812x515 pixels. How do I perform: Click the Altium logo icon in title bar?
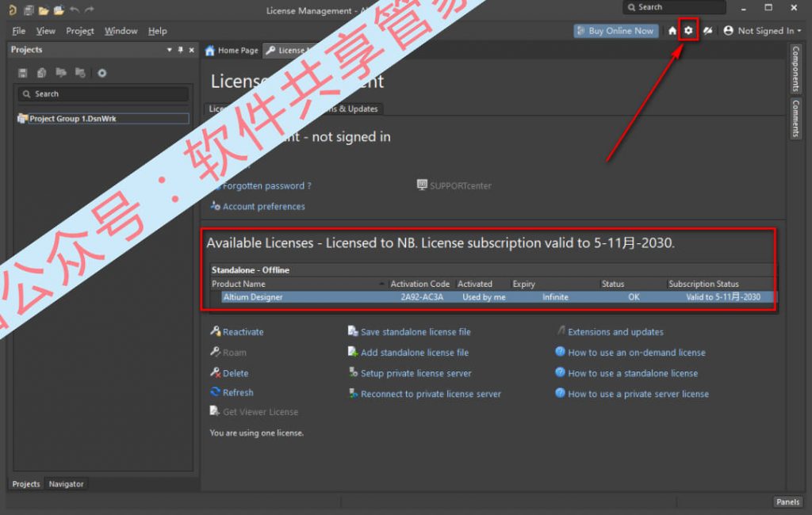(x=13, y=10)
